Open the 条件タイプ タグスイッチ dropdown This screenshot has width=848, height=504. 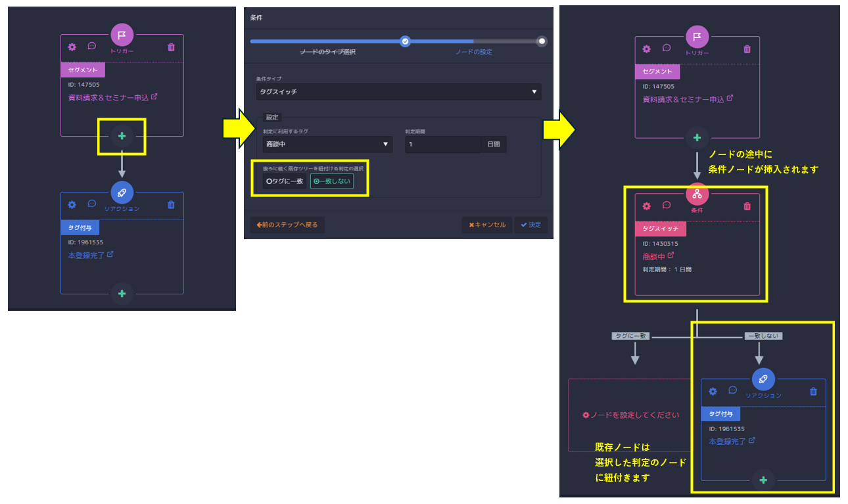(399, 92)
